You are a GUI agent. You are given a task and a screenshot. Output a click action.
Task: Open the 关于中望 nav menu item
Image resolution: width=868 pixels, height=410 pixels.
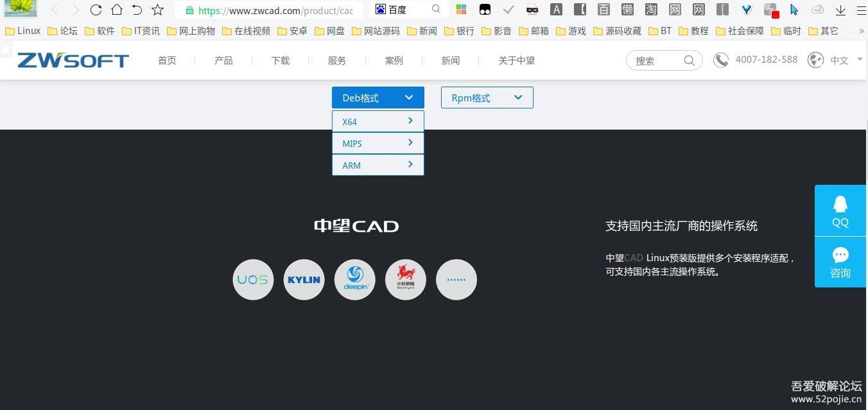pos(517,60)
